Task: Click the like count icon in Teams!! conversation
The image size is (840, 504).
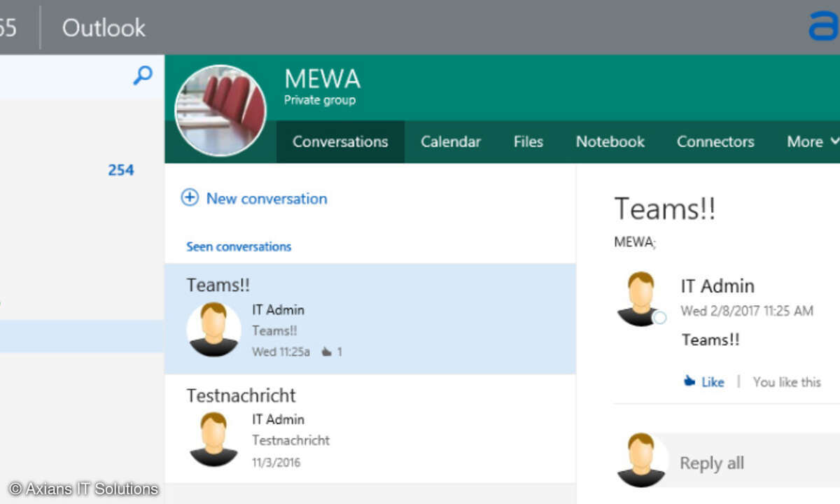Action: coord(326,352)
